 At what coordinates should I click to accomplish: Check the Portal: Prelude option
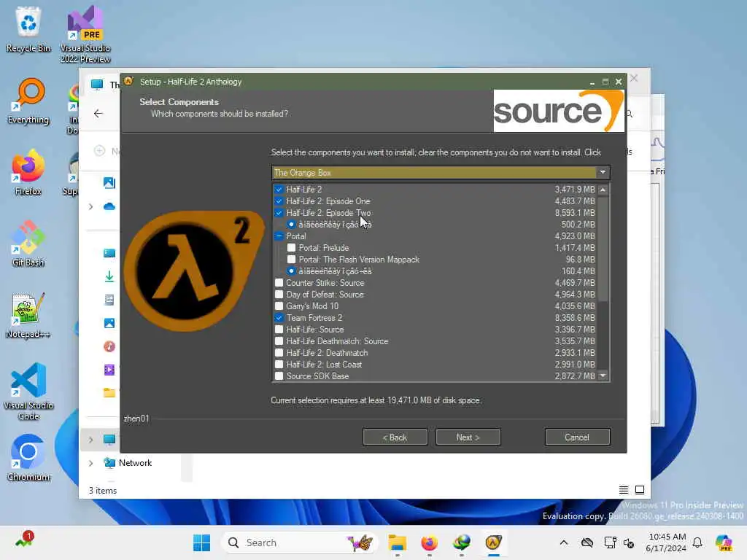[291, 248]
